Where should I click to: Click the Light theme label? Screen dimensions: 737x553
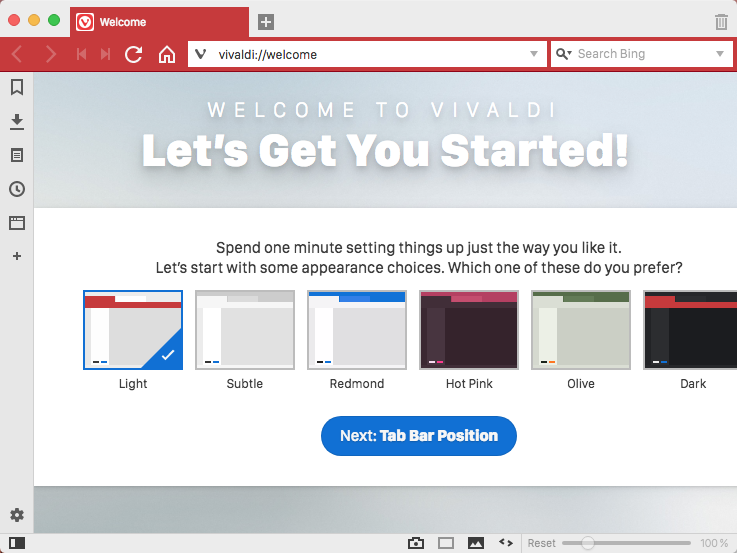click(133, 384)
